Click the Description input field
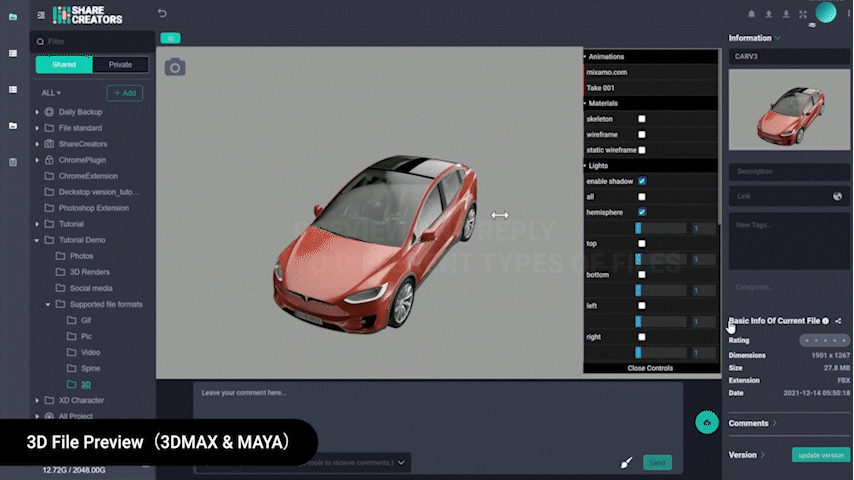 pyautogui.click(x=789, y=171)
